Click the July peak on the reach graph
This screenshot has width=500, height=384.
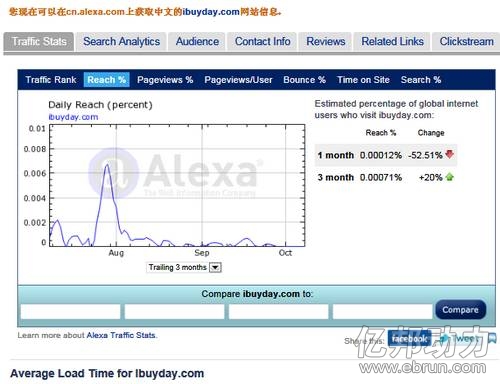(107, 165)
